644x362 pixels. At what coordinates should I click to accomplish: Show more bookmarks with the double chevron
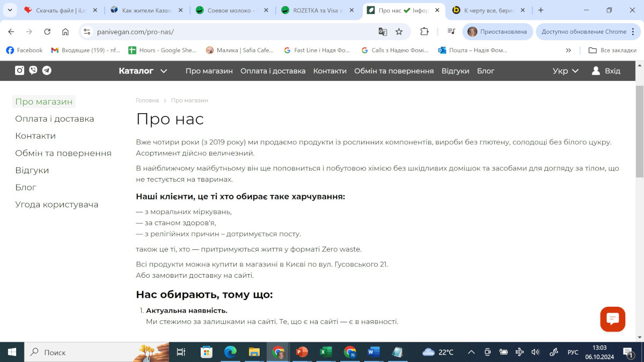(x=568, y=50)
